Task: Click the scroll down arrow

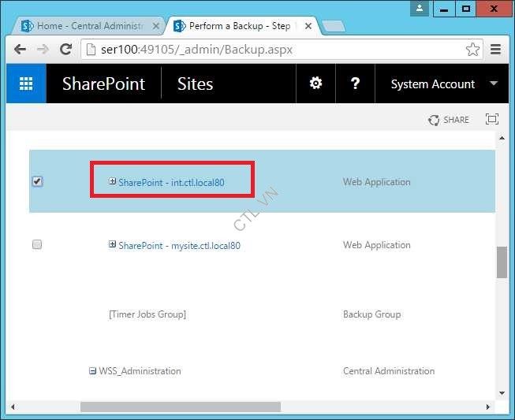Action: 502,393
